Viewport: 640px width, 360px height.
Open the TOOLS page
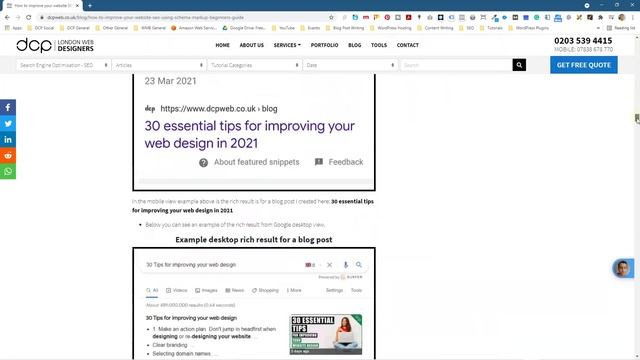pos(379,45)
